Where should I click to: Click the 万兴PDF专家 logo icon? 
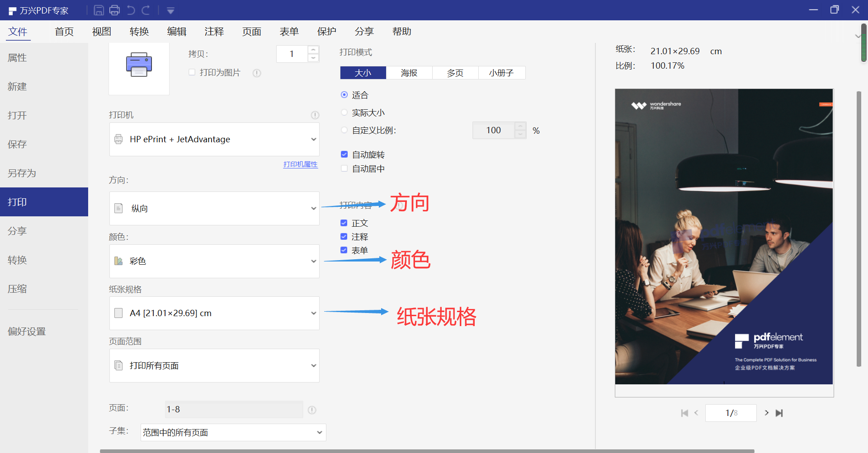tap(11, 10)
